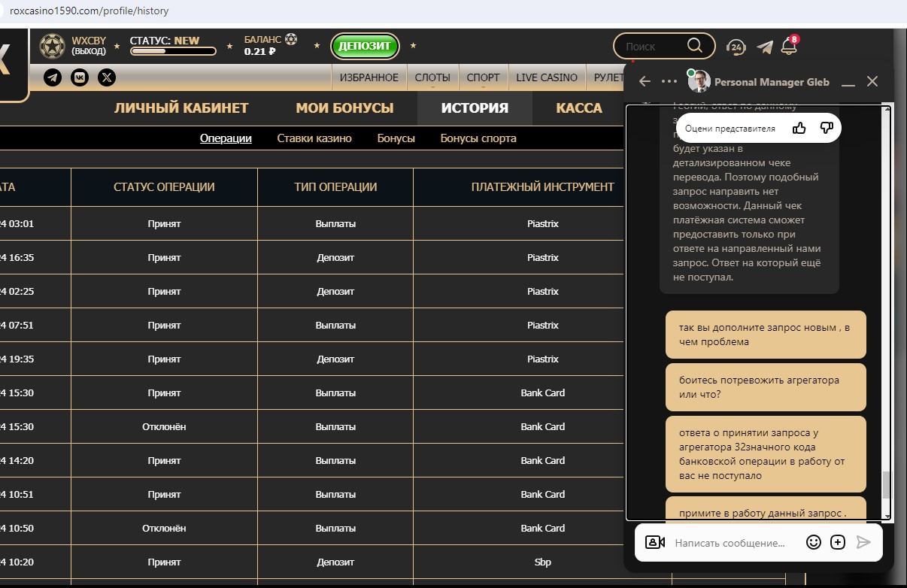
Task: Click the chat scrollbar down arrow
Action: (x=887, y=516)
